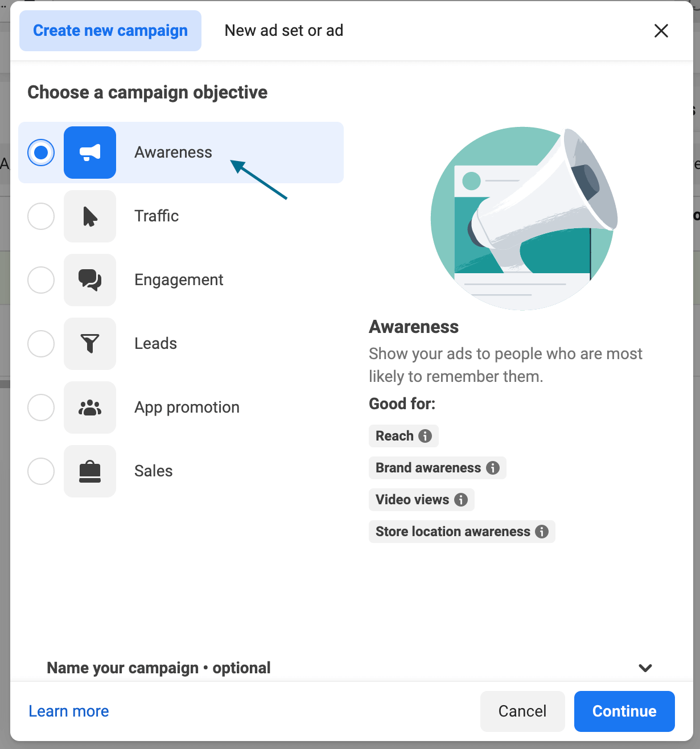Click the Sales briefcase icon
This screenshot has height=749, width=700.
click(x=89, y=471)
